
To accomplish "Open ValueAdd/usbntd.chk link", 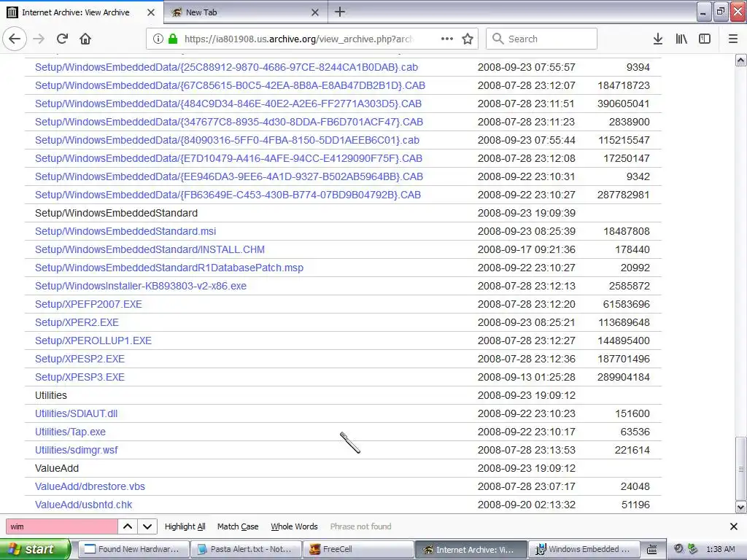I will [83, 505].
